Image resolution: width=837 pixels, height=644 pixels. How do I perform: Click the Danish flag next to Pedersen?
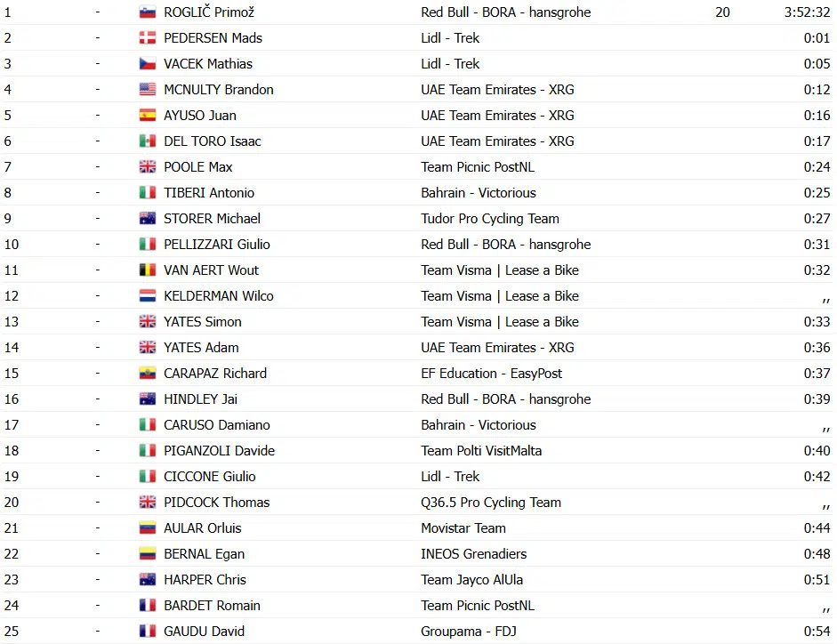pyautogui.click(x=148, y=38)
